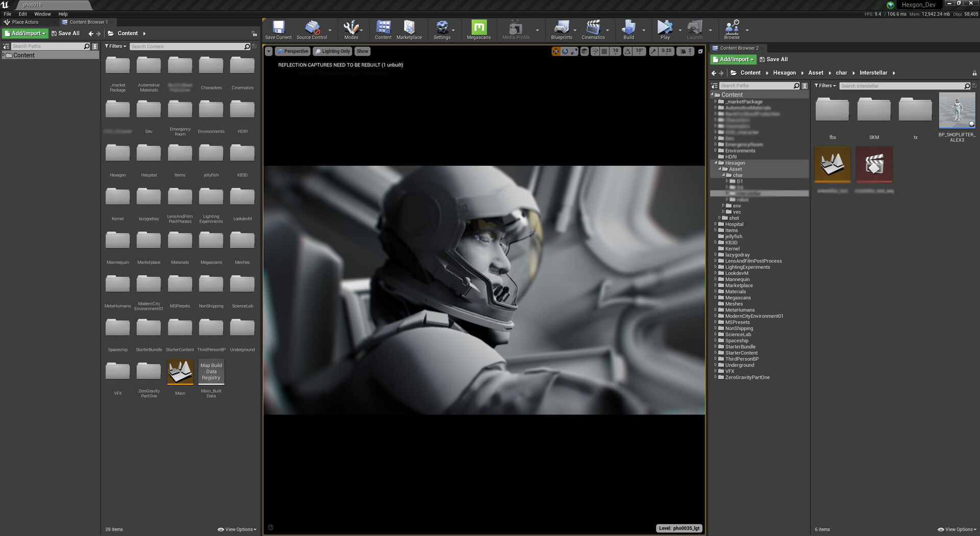Select the BP_SHOPLIFTER_ALEX3 asset thumbnail
Screen dimensions: 980x536
click(x=957, y=110)
